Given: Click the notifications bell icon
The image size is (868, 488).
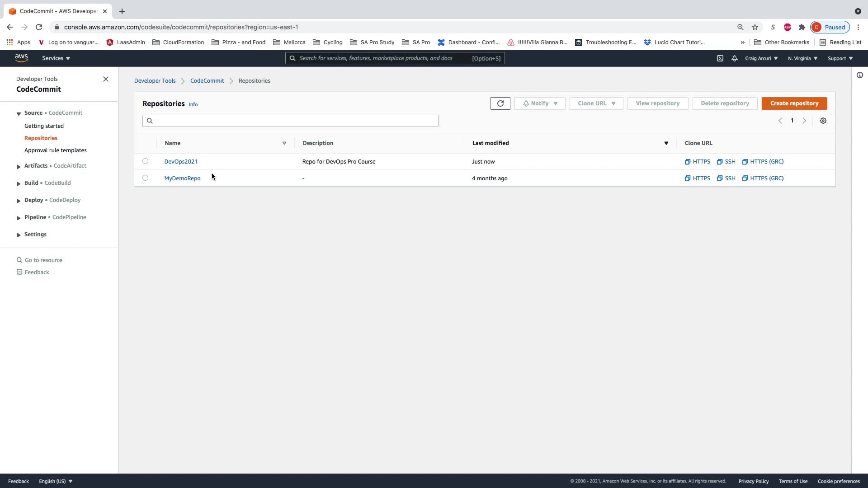Looking at the screenshot, I should [735, 58].
